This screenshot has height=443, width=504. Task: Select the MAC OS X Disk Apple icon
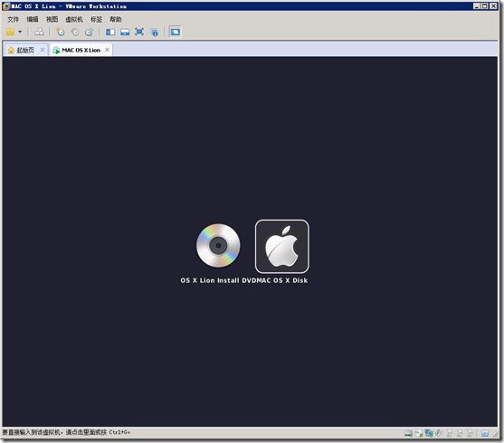282,246
